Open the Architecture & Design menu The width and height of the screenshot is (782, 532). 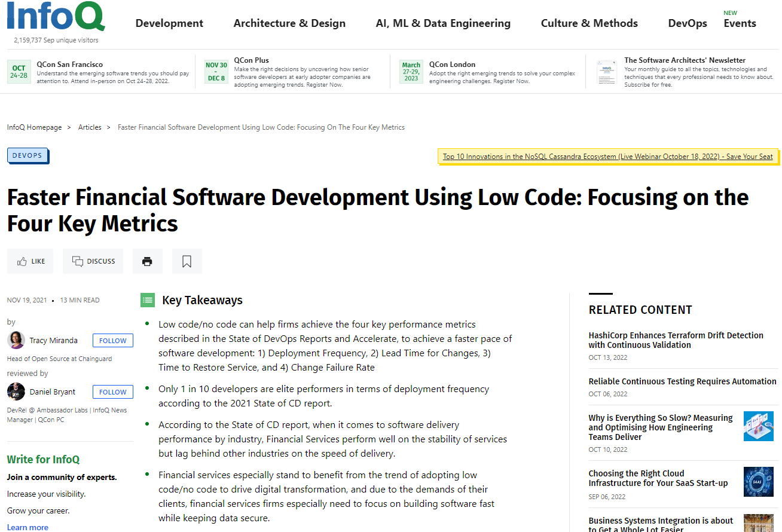point(289,23)
